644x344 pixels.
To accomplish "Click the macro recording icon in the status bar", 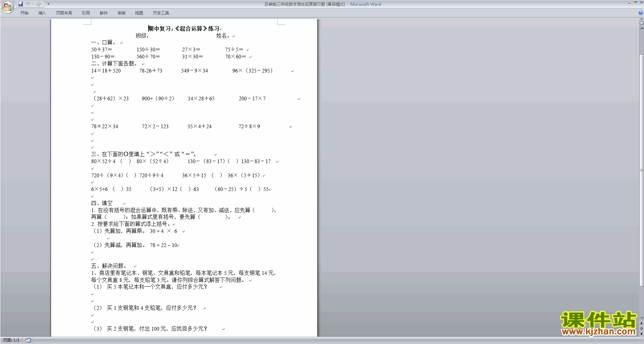I will pos(28,340).
